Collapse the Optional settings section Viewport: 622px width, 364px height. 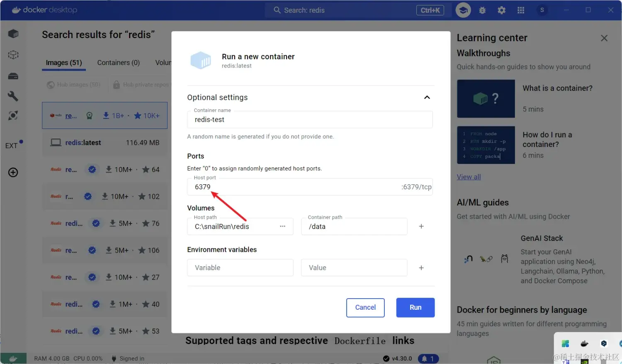click(427, 97)
